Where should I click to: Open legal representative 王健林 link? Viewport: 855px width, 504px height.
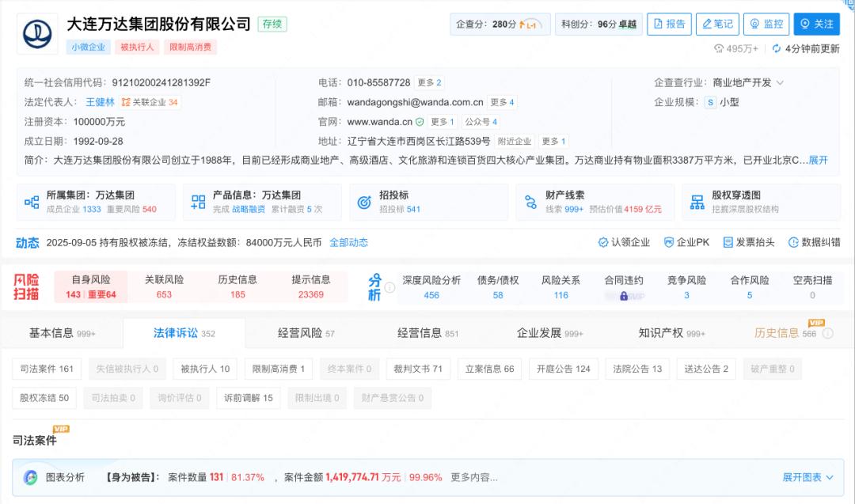point(101,102)
